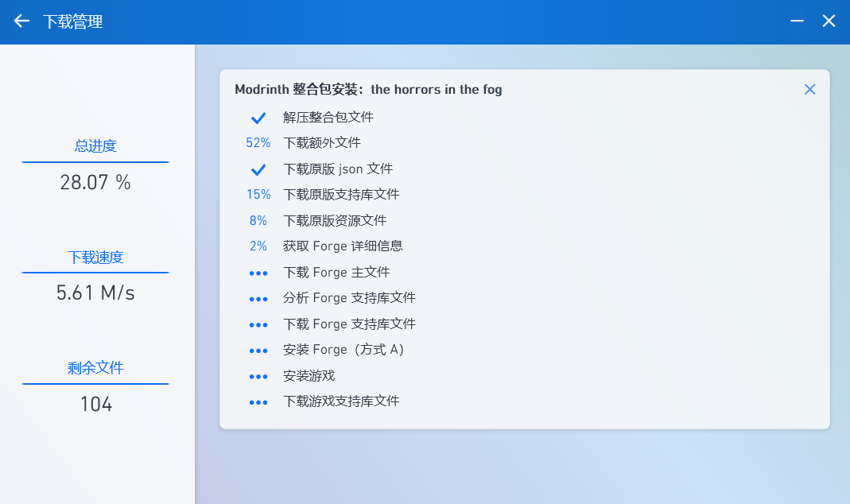Click the 5.61 M/s speed value
This screenshot has height=504, width=850.
(x=95, y=293)
